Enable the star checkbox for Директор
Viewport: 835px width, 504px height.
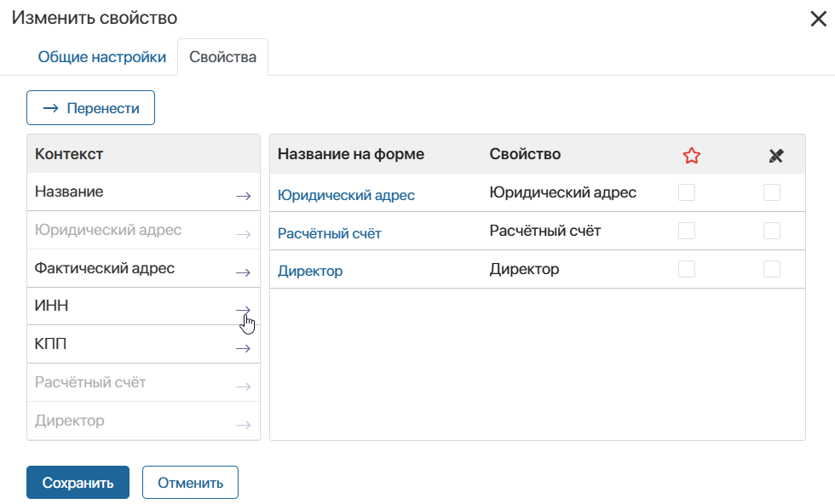[687, 268]
